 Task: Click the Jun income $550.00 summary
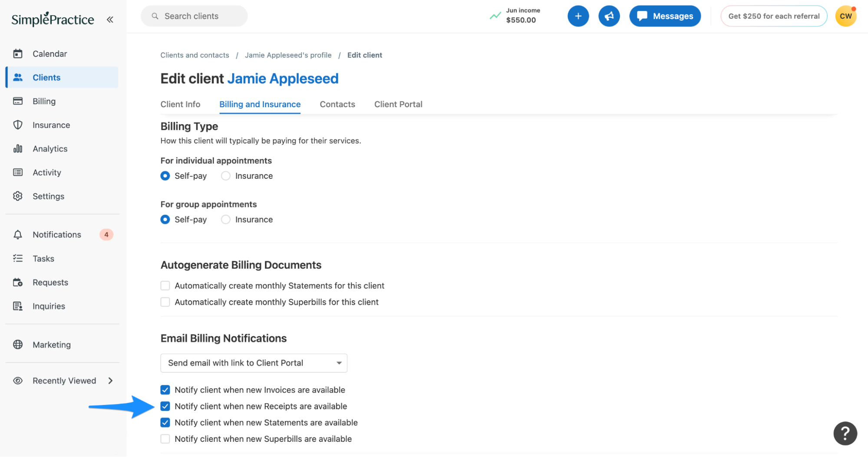(515, 16)
